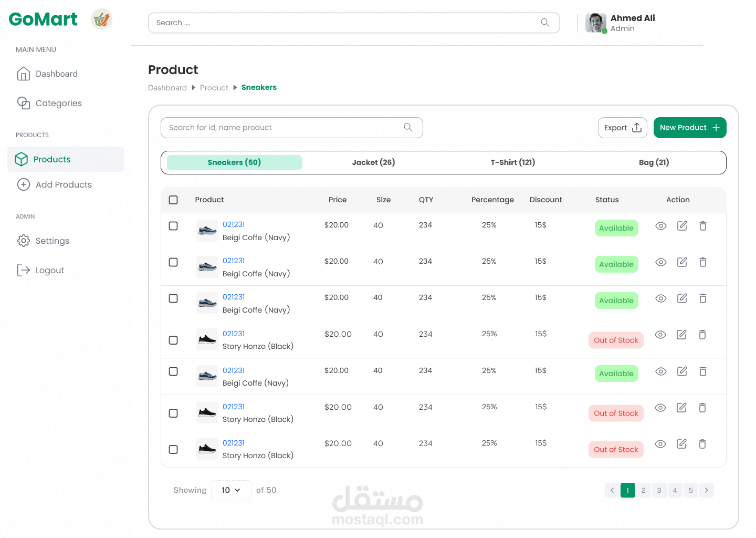Click the Dashboard breadcrumb link

click(167, 88)
